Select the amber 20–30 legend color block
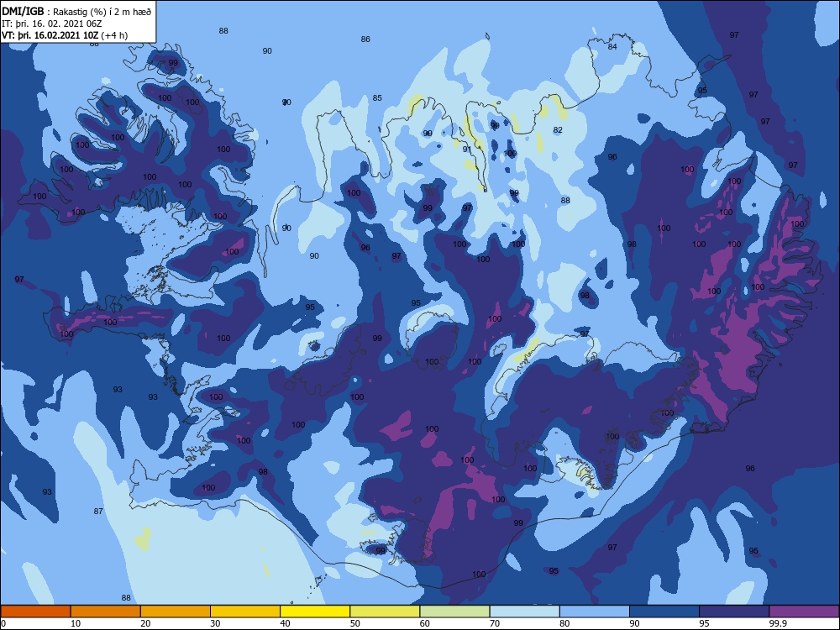 click(x=176, y=612)
